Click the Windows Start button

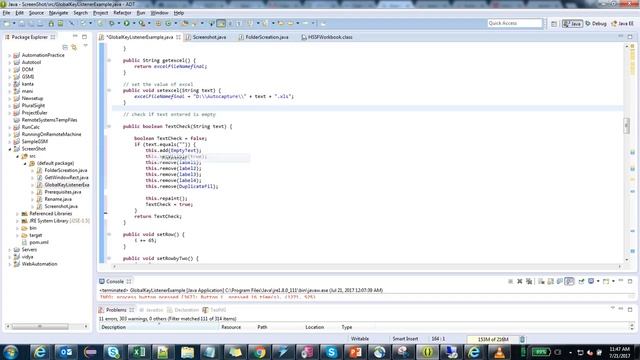point(11,352)
